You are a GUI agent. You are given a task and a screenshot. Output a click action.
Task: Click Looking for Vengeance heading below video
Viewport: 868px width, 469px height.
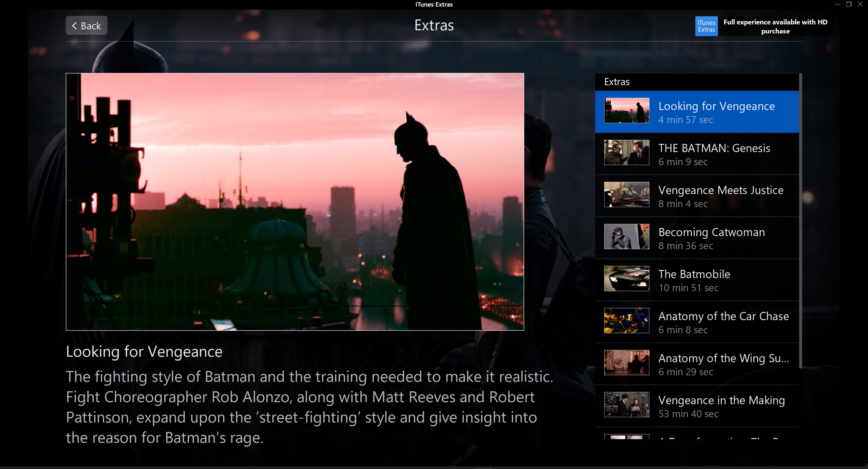coord(144,352)
